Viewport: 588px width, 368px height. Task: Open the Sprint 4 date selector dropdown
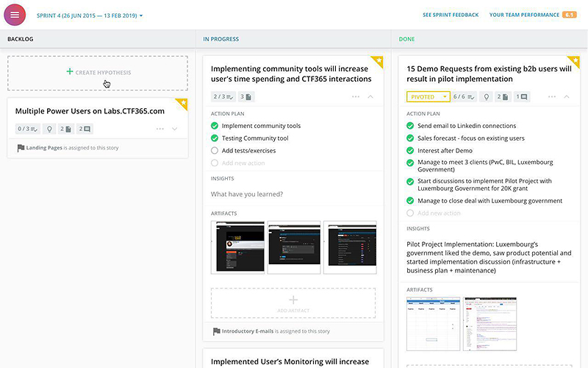click(90, 15)
